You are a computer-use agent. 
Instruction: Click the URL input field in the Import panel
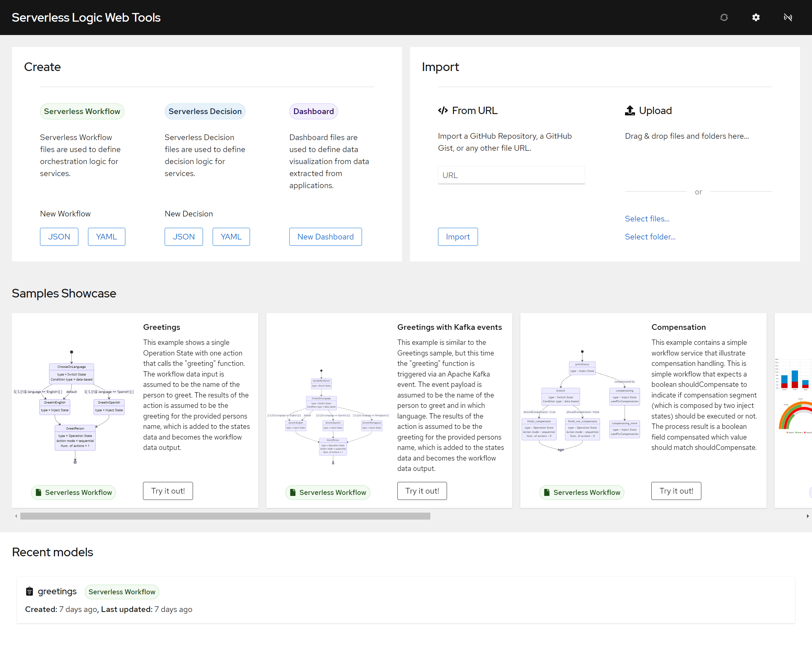[511, 175]
